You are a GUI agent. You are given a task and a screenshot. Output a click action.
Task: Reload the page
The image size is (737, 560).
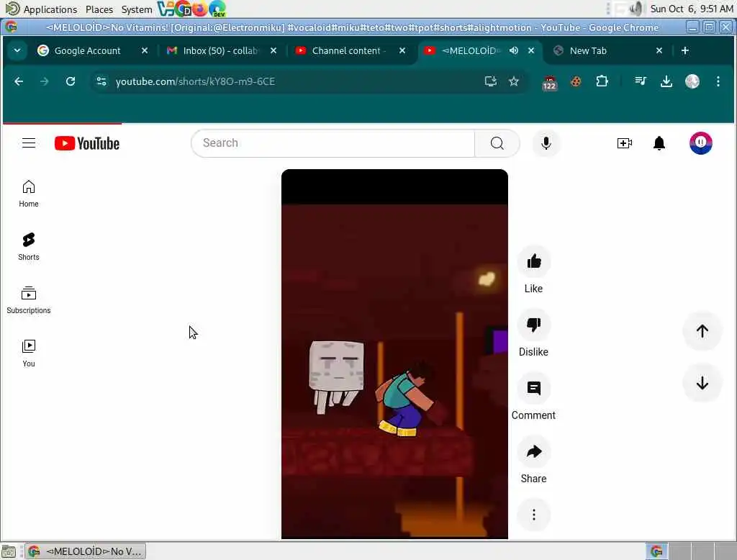pos(71,81)
